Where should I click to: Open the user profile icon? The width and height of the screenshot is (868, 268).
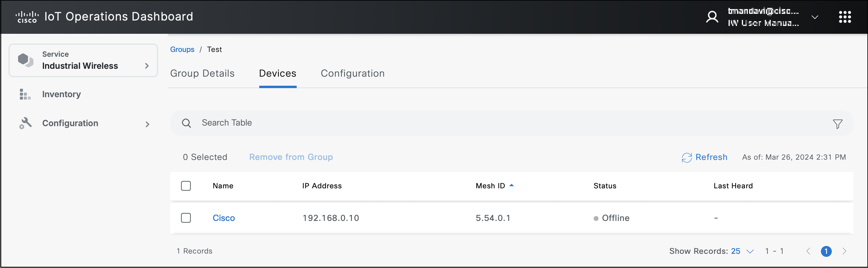[x=712, y=17]
